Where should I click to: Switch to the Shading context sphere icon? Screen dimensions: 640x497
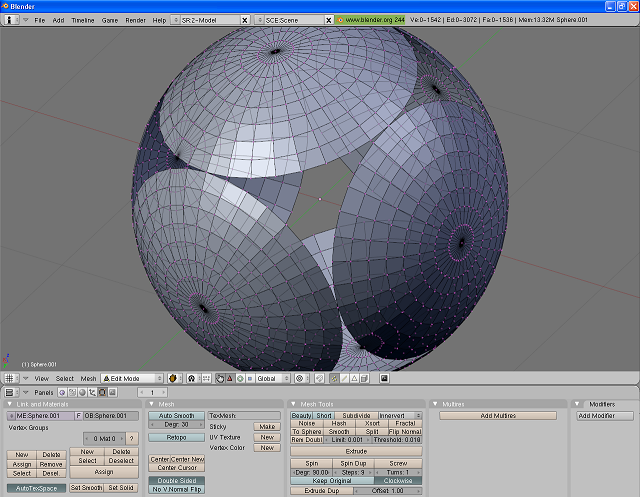(x=82, y=392)
